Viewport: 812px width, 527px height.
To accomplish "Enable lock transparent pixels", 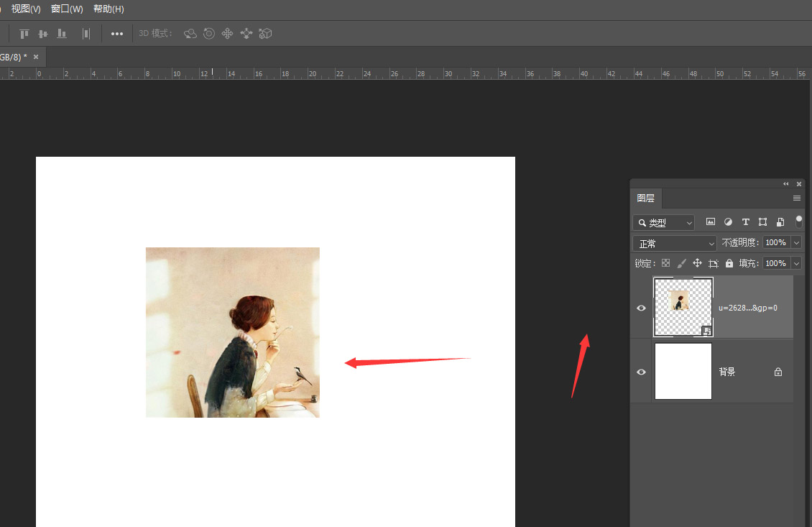I will click(x=665, y=263).
